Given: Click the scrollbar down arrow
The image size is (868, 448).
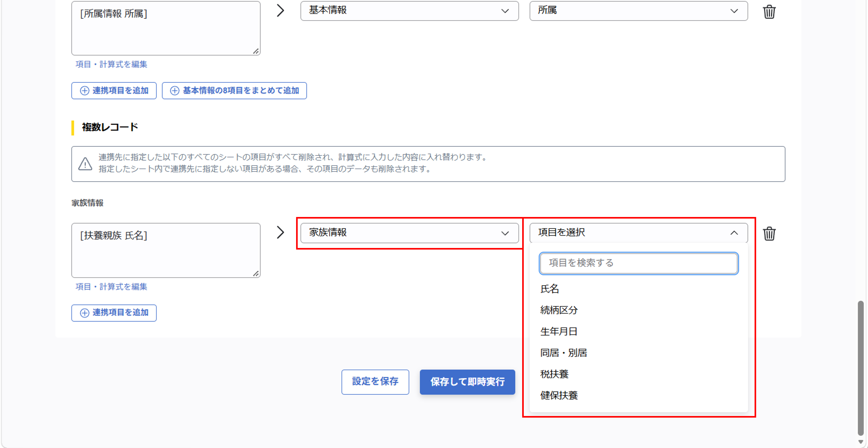Looking at the screenshot, I should point(860,442).
